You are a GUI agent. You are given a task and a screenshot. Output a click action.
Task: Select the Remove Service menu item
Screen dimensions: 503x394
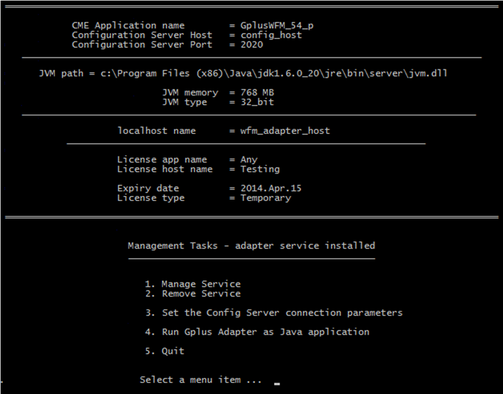(x=193, y=294)
